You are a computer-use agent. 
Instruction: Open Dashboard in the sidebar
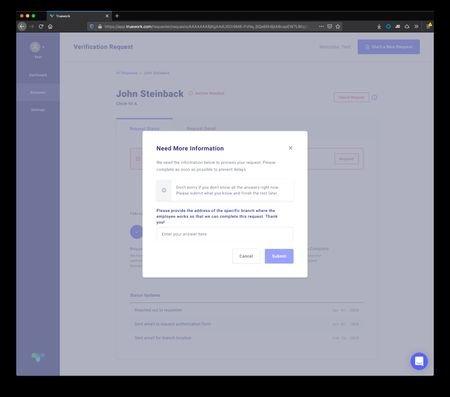coord(38,75)
